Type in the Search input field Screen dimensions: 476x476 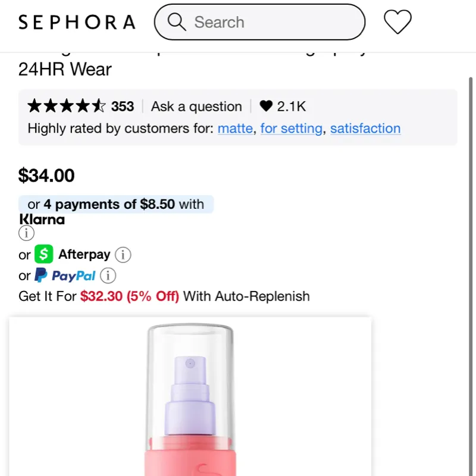click(274, 22)
